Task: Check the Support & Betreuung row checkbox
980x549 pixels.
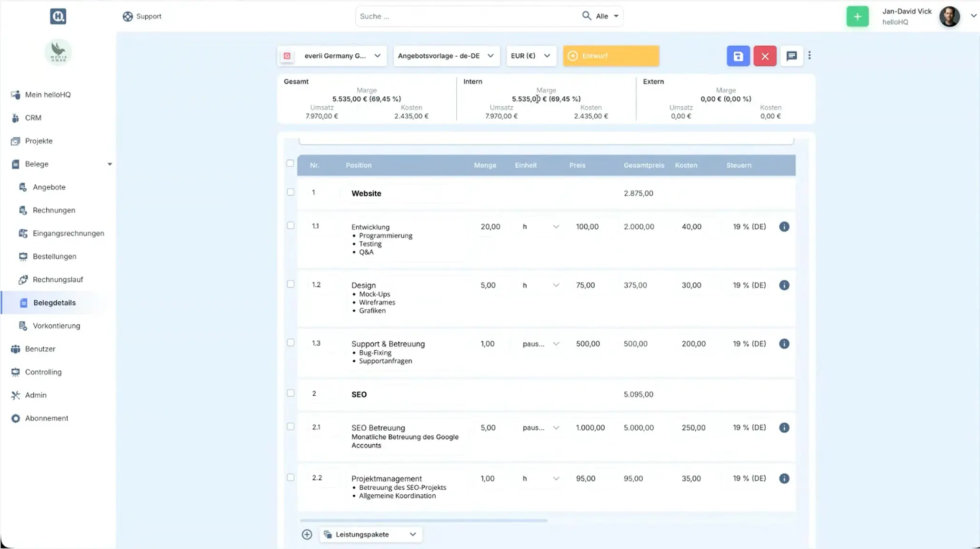Action: pyautogui.click(x=290, y=343)
